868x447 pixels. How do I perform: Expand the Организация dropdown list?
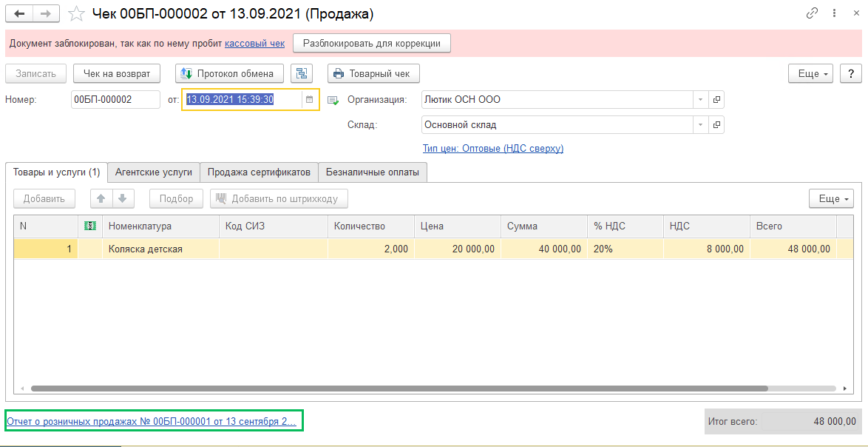click(699, 100)
